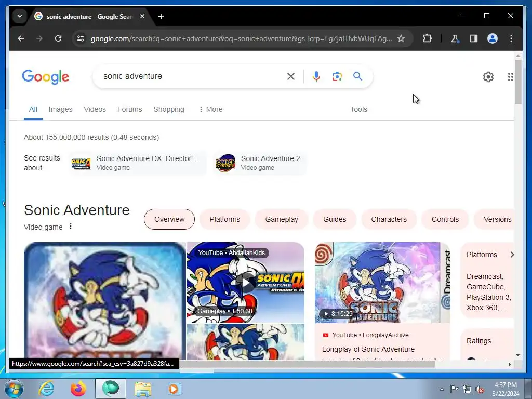532x399 pixels.
Task: Open Chrome three-dot menu
Action: pos(511,38)
